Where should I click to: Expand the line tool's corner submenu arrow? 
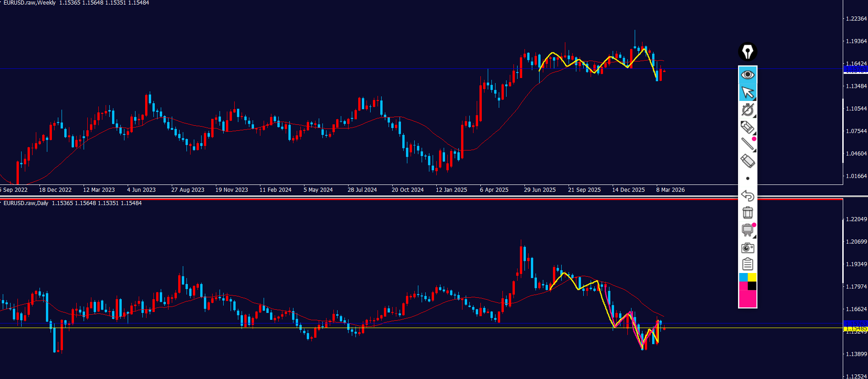754,150
